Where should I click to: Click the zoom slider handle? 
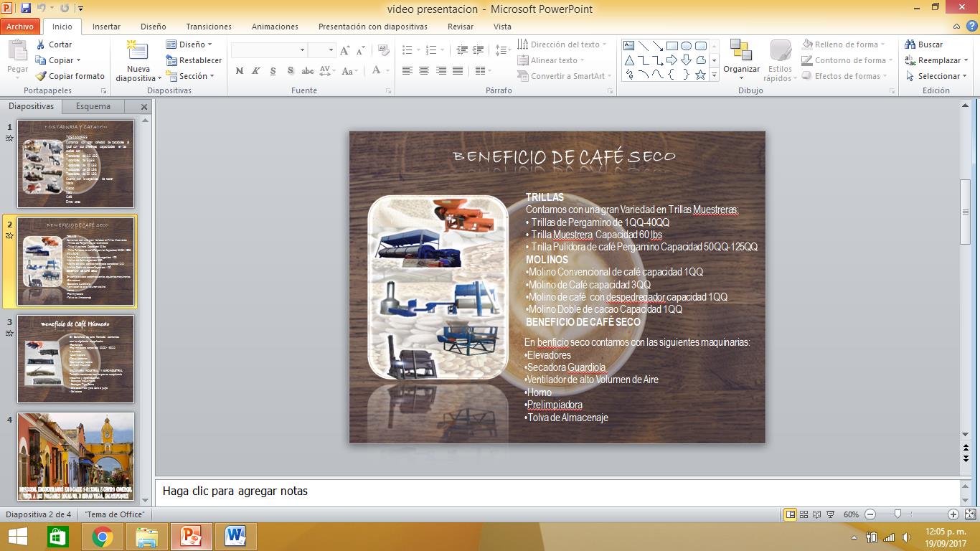[897, 514]
